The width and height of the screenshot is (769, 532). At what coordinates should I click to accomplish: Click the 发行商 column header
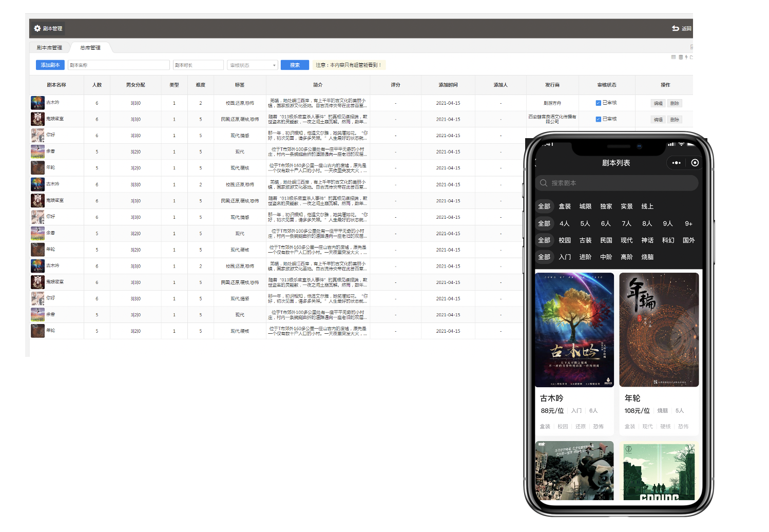coord(552,85)
